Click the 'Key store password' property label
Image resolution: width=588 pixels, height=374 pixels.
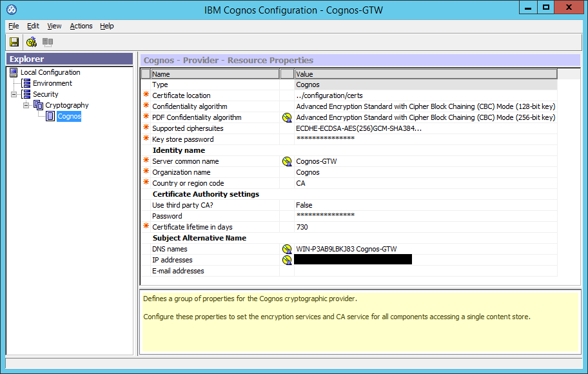(183, 139)
